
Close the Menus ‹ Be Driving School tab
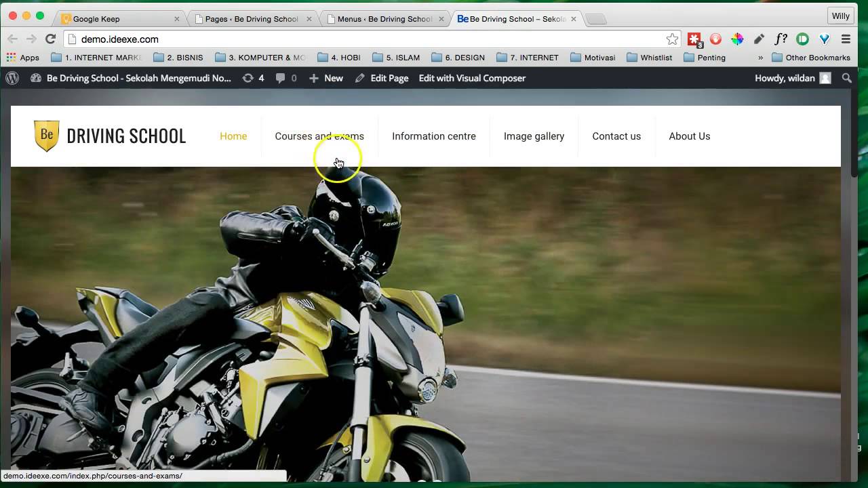point(441,19)
